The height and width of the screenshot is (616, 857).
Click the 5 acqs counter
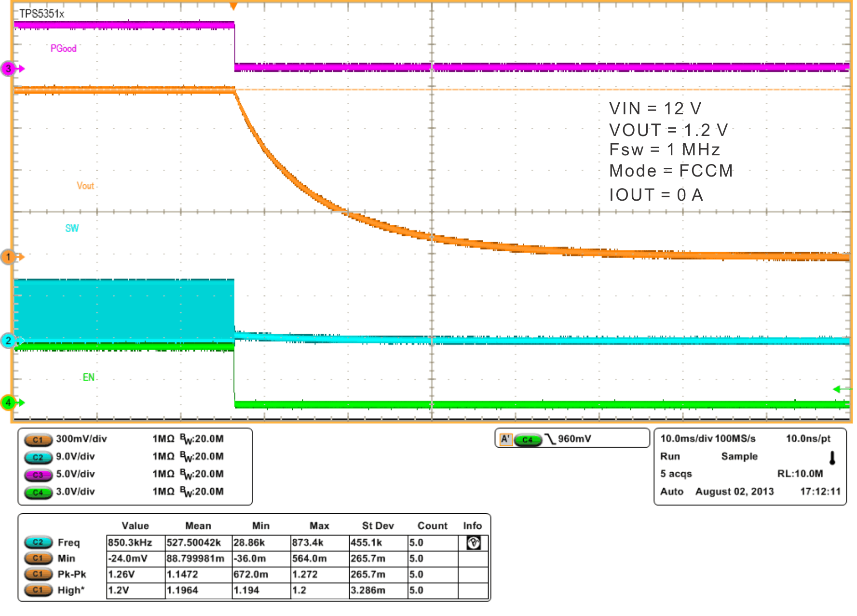click(676, 474)
